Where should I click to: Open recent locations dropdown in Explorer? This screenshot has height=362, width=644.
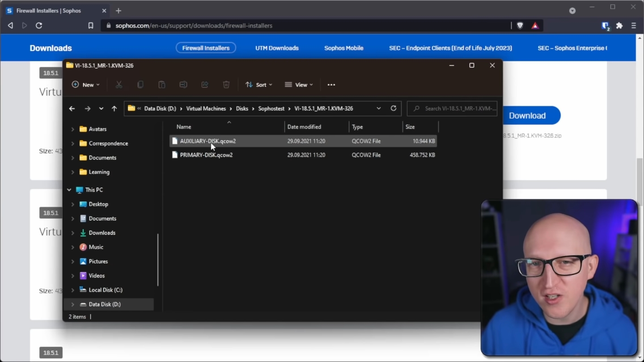pyautogui.click(x=101, y=109)
